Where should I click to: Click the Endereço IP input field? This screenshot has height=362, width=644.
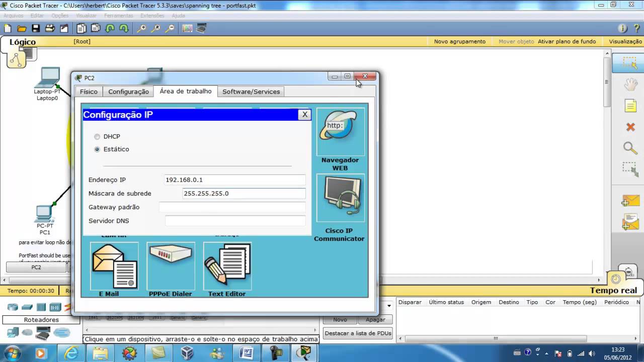coord(235,180)
